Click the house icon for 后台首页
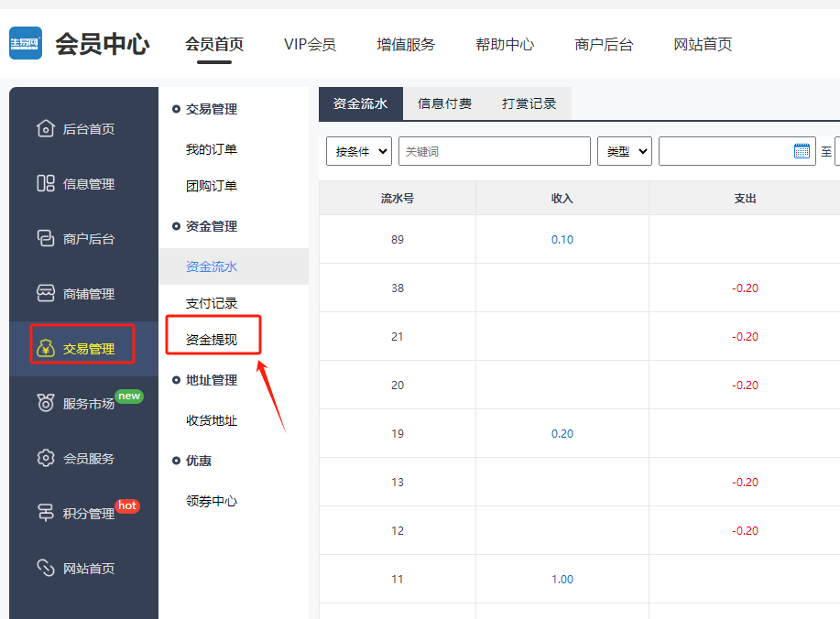840x619 pixels. click(x=46, y=129)
